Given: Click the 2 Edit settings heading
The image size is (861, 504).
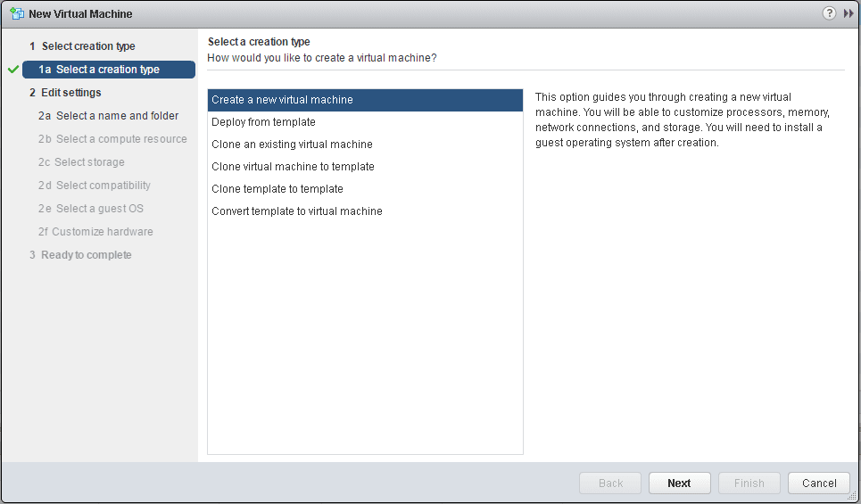Looking at the screenshot, I should (x=65, y=93).
